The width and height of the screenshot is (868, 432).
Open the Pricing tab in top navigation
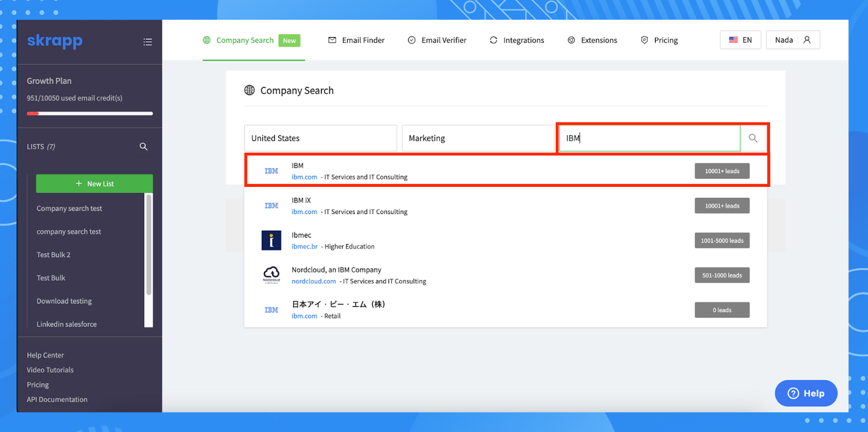(x=659, y=40)
